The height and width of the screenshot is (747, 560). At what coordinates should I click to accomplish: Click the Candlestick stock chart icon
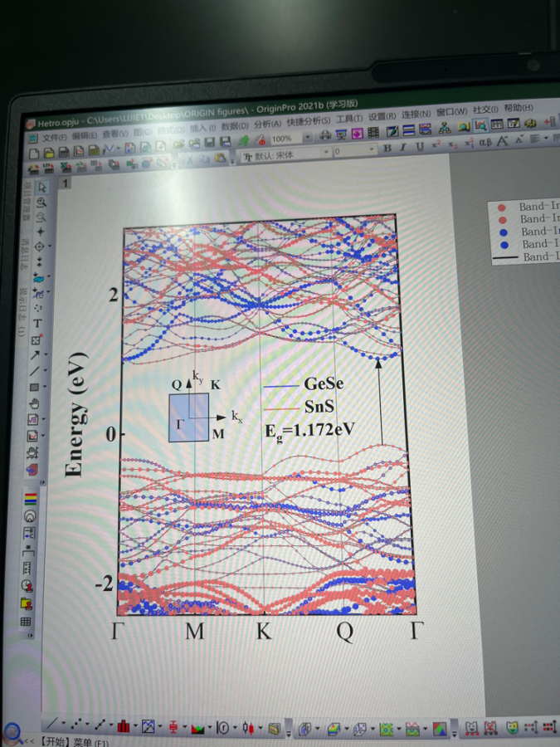(x=248, y=728)
